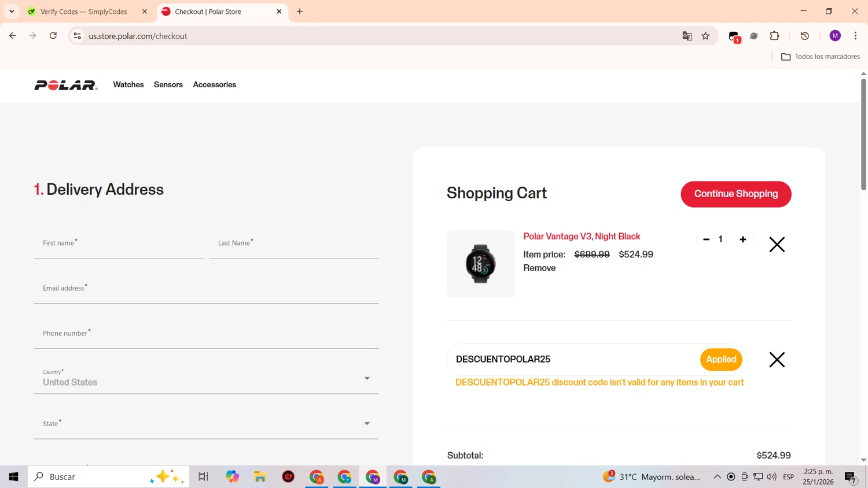Open the red round app in taskbar
The height and width of the screenshot is (488, 868).
(x=288, y=477)
